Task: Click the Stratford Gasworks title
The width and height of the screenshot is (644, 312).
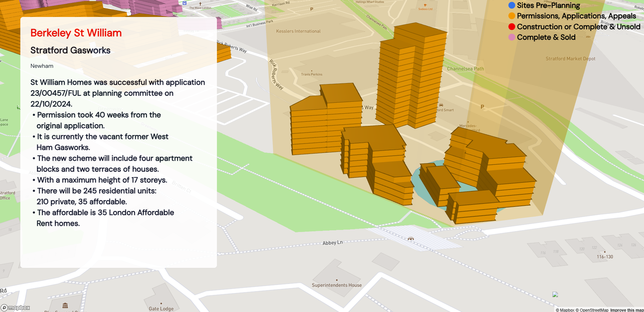Action: (x=71, y=50)
